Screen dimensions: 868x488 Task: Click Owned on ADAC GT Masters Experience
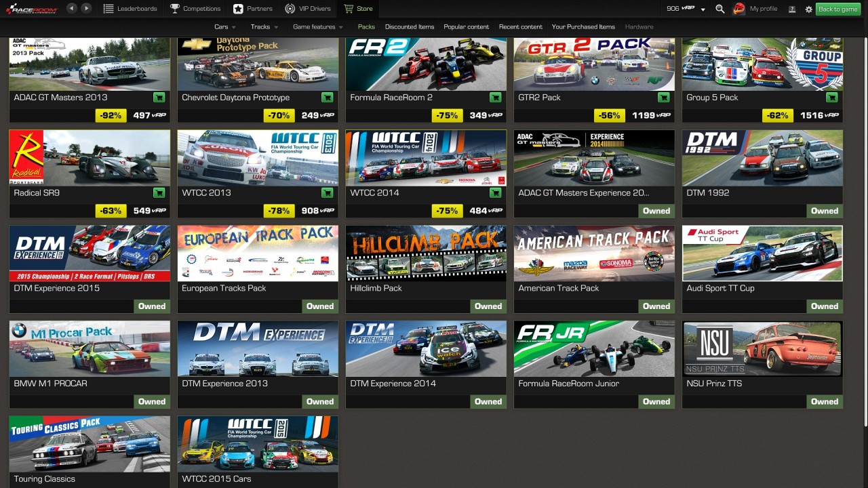pos(656,211)
